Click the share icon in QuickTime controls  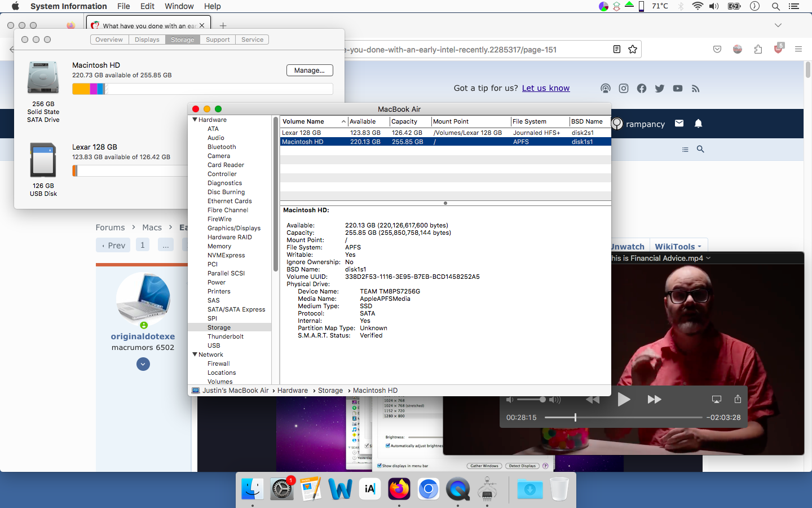(738, 398)
